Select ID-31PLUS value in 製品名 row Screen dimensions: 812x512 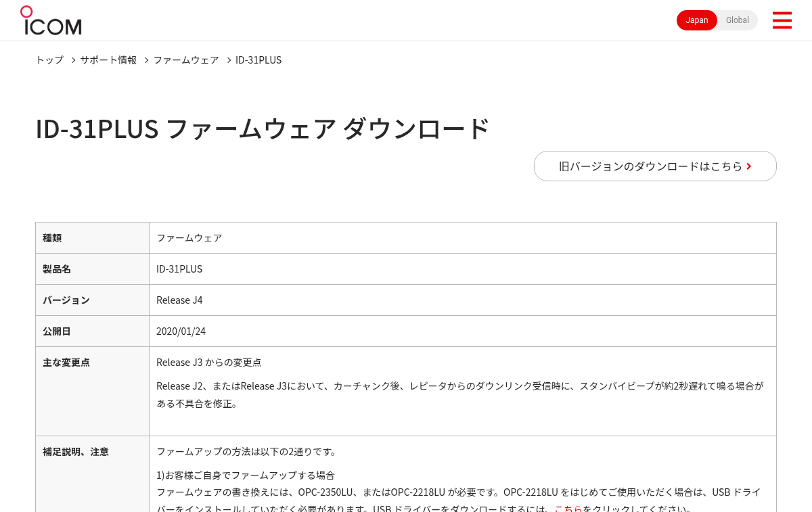[179, 269]
